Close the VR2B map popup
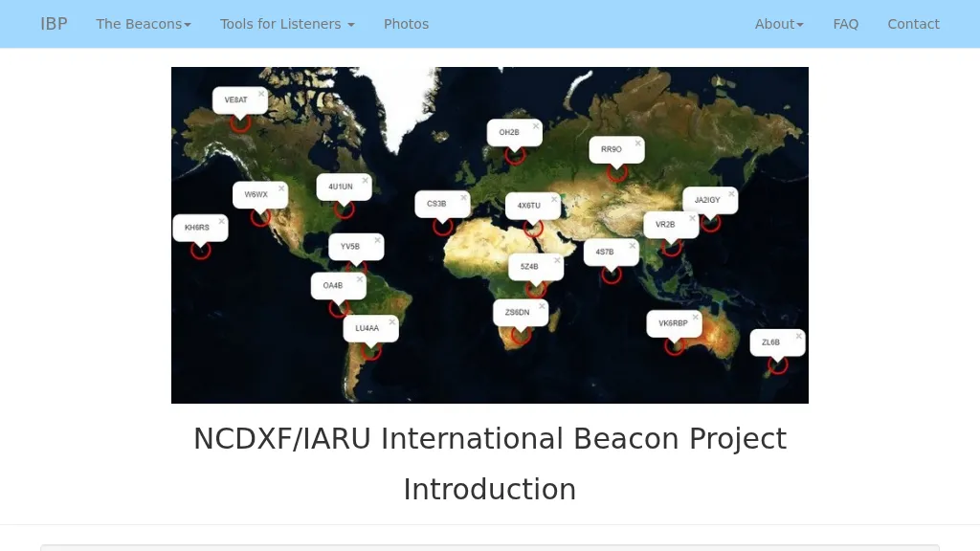The image size is (980, 551). click(x=692, y=218)
